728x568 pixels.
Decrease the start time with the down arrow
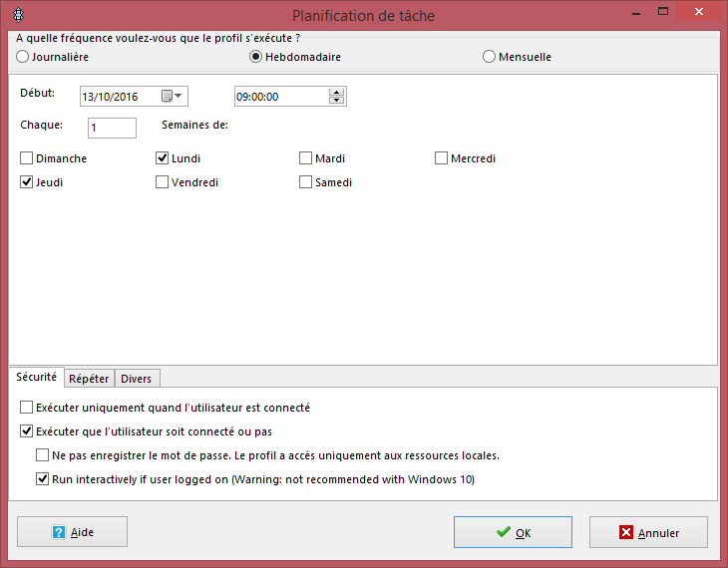coord(336,101)
